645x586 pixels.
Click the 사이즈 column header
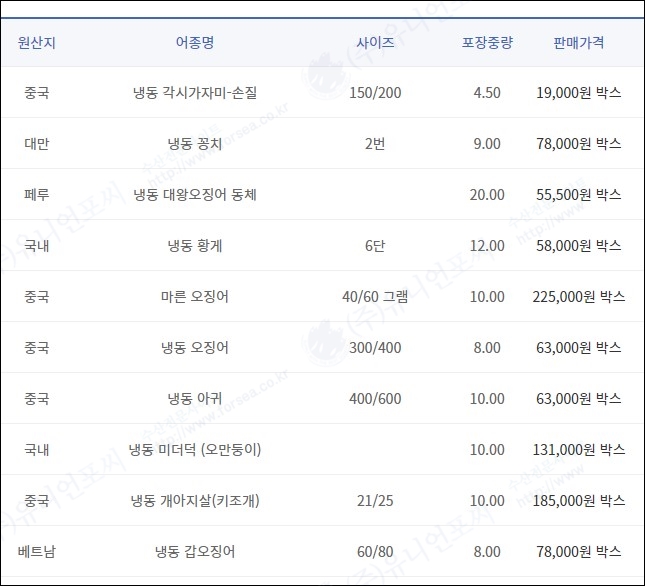pos(375,42)
